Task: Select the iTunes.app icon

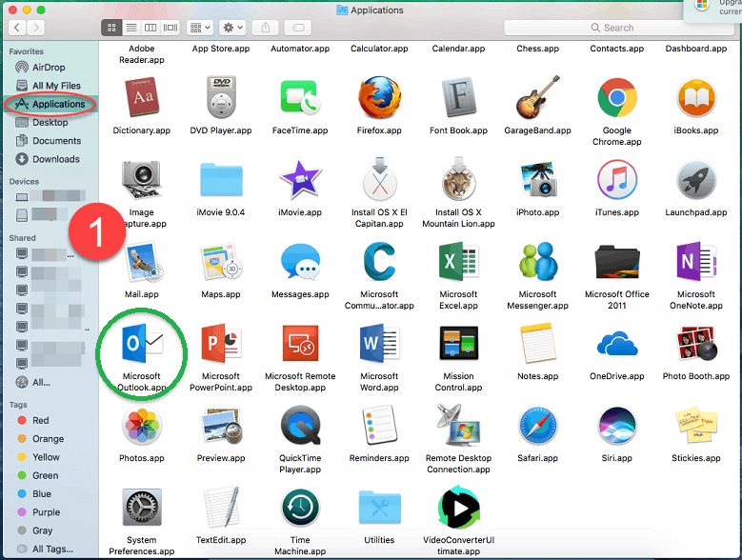Action: coord(617,180)
